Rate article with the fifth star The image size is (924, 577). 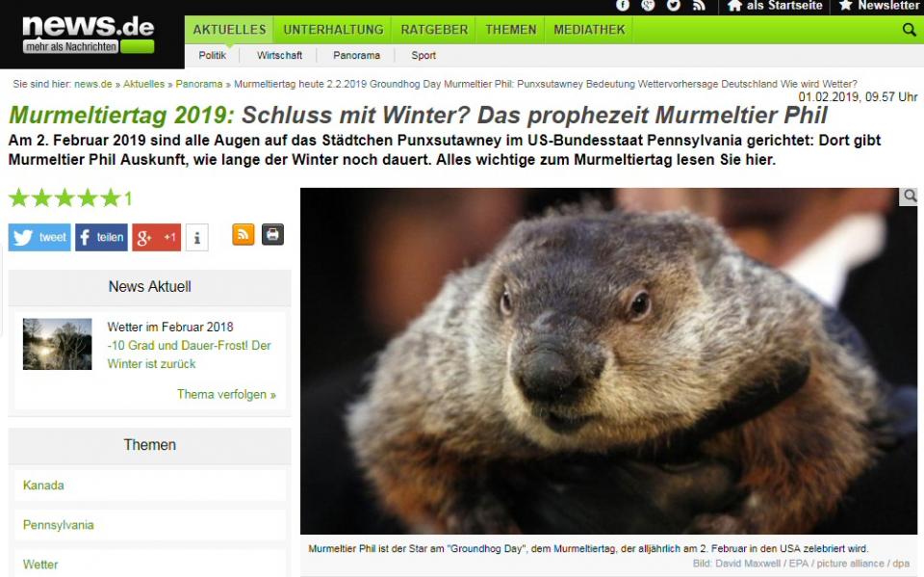pyautogui.click(x=110, y=198)
